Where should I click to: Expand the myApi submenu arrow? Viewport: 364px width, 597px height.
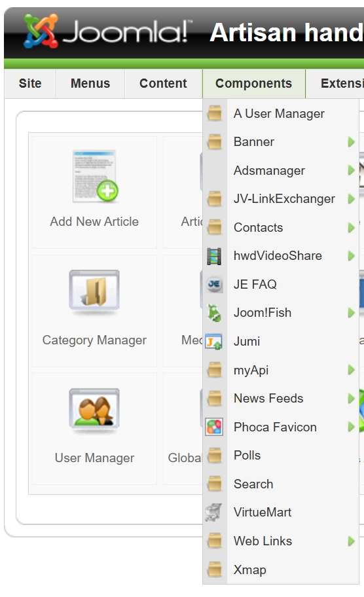point(351,370)
